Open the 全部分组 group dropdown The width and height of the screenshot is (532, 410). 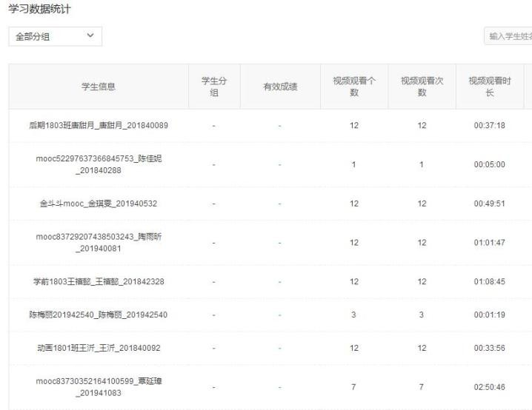tap(55, 36)
